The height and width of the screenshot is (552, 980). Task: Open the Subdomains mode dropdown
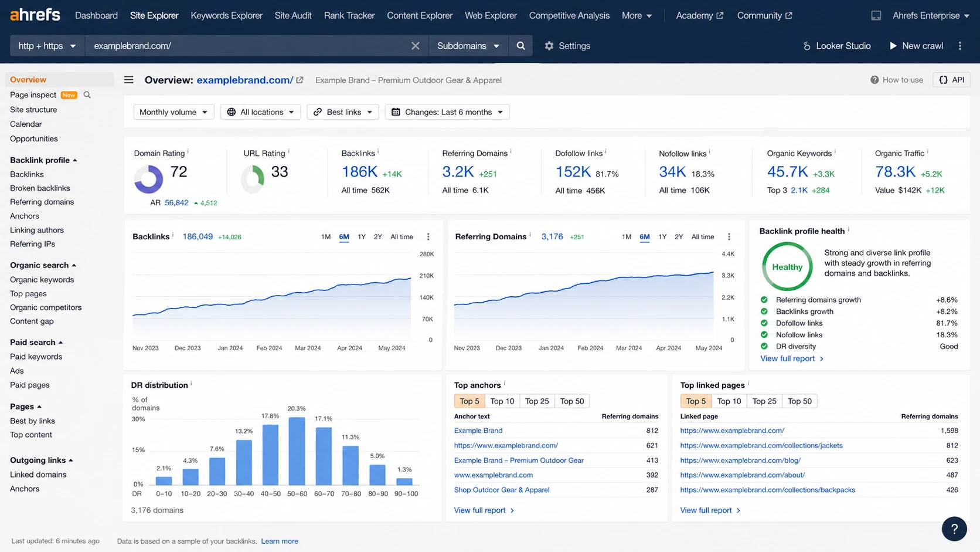[468, 46]
